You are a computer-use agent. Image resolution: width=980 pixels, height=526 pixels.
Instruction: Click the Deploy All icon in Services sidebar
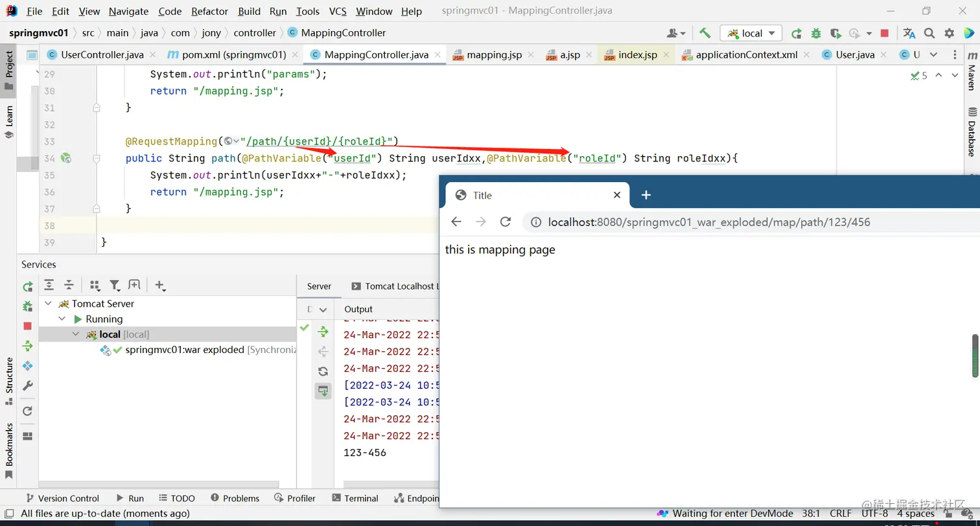pos(27,346)
